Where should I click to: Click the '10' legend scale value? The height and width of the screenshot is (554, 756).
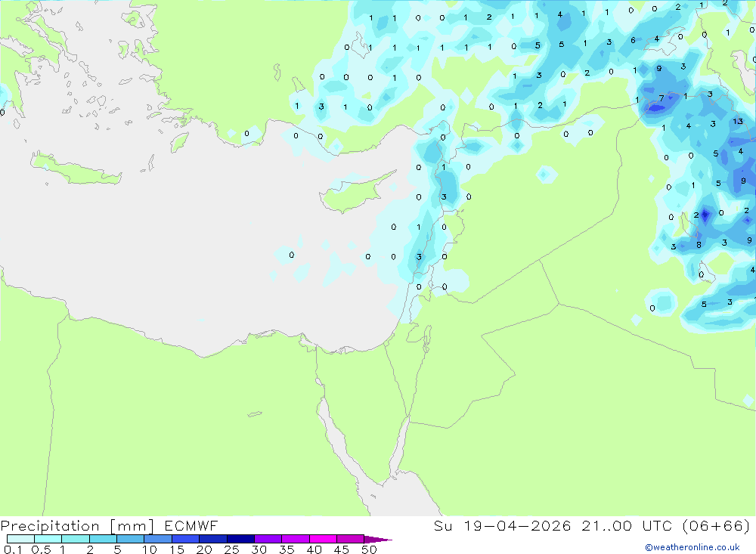click(150, 549)
